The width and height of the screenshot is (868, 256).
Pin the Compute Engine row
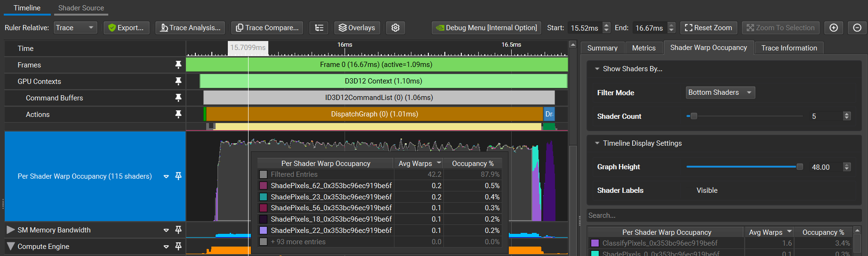point(178,246)
